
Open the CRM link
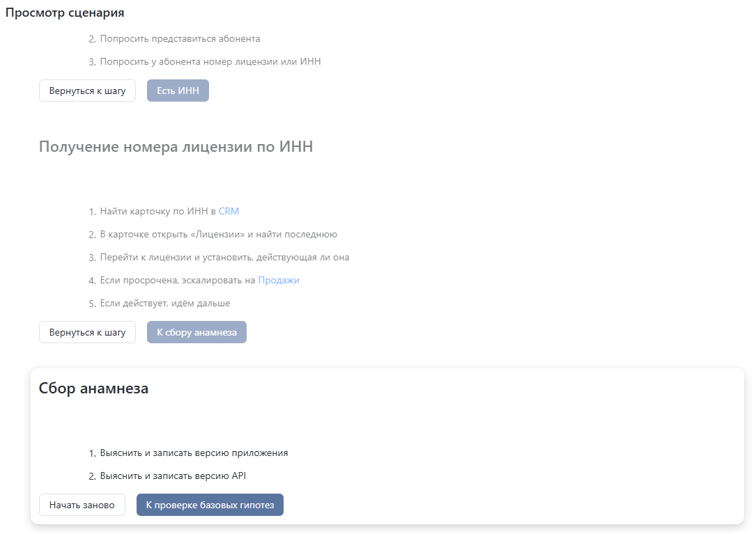[x=229, y=211]
